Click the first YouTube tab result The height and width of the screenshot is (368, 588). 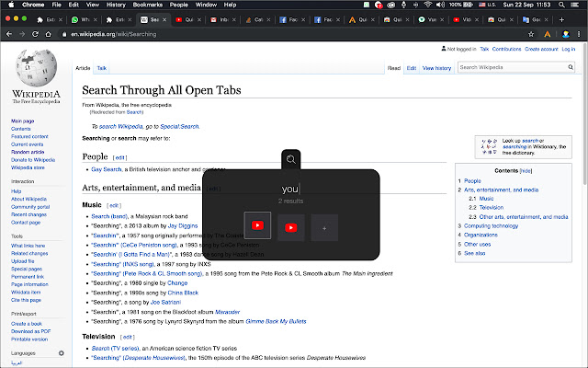[258, 226]
